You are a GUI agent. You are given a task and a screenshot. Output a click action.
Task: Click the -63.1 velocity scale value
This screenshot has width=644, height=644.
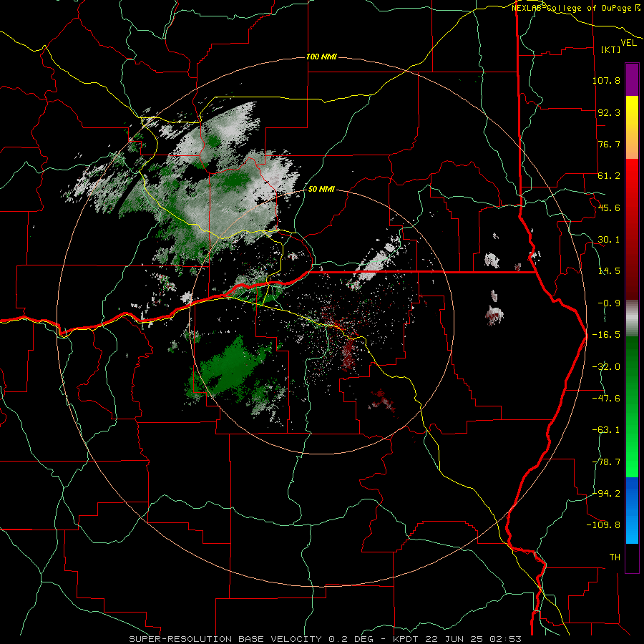click(606, 430)
